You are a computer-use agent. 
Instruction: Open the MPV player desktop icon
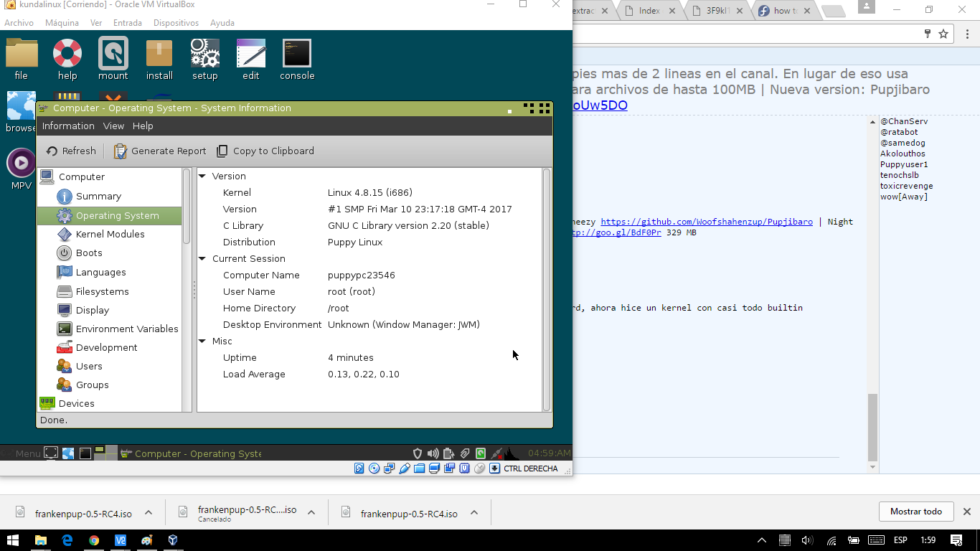point(22,169)
